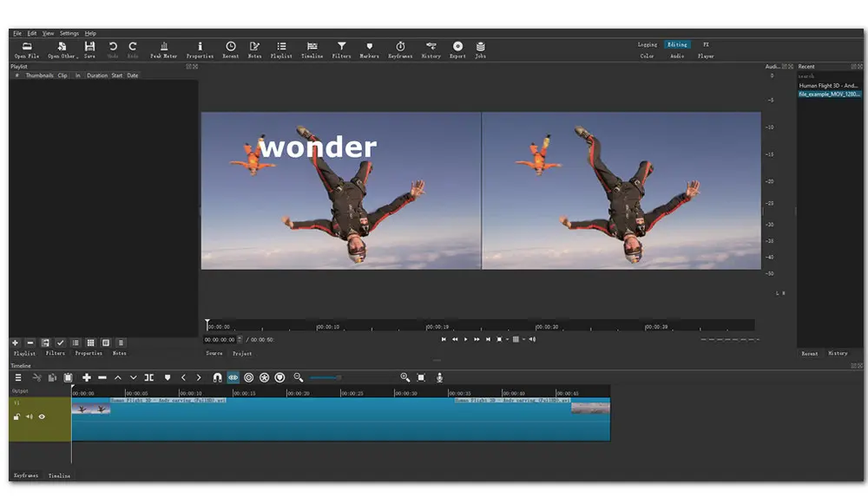Ripple delete with timeline minus icon
Screen dimensions: 868x503
tap(102, 377)
